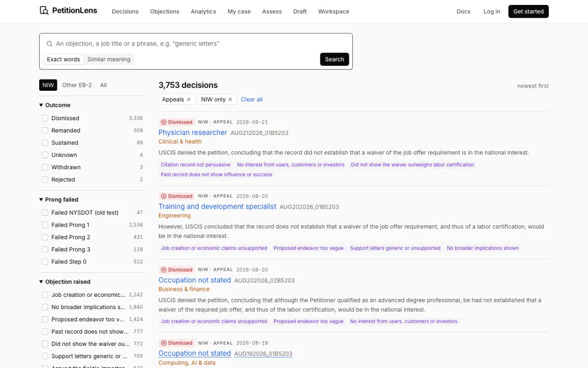Open the Decisions nav item

pos(125,11)
